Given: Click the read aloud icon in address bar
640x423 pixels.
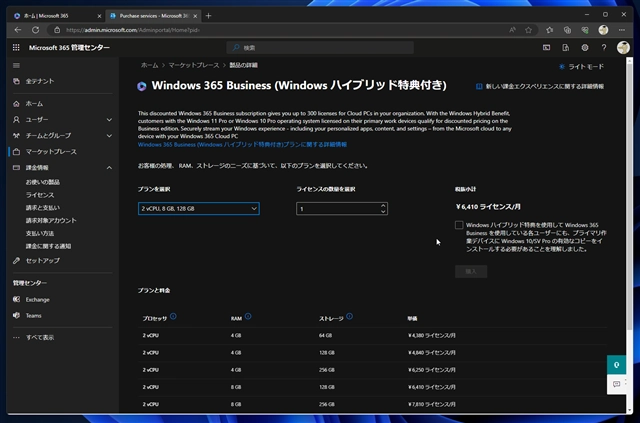Looking at the screenshot, I should [512, 30].
